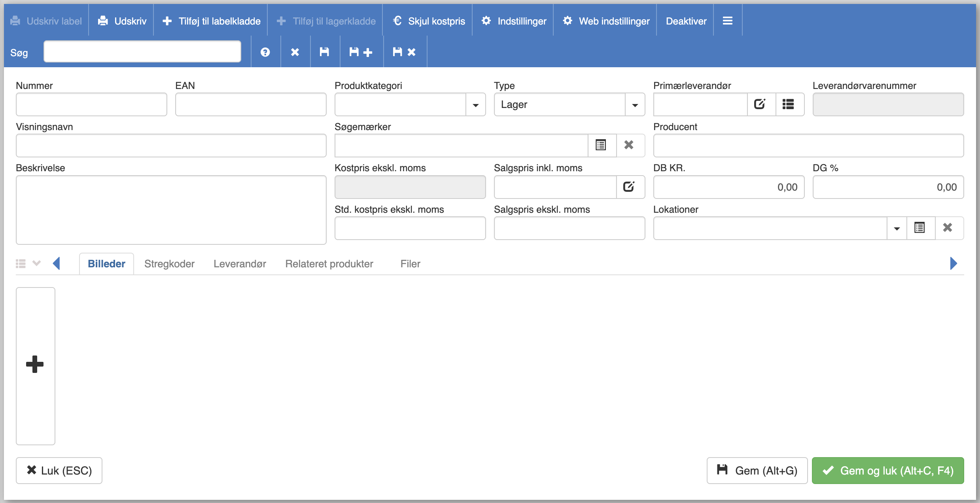
Task: Open the hamburger menu in top toolbar
Action: click(x=727, y=21)
